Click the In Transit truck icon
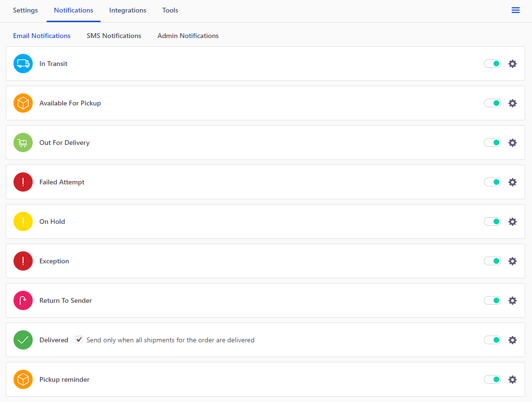 pyautogui.click(x=23, y=63)
